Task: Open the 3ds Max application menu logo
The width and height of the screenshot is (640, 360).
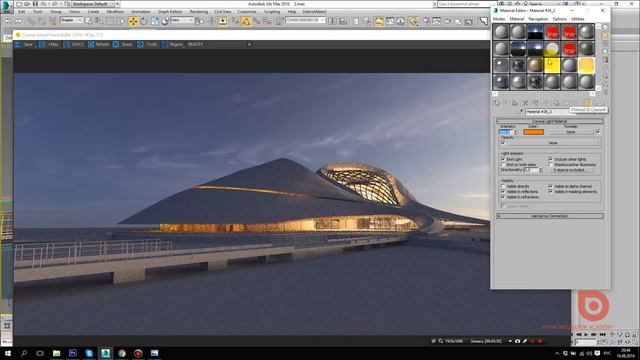Action: pos(6,7)
